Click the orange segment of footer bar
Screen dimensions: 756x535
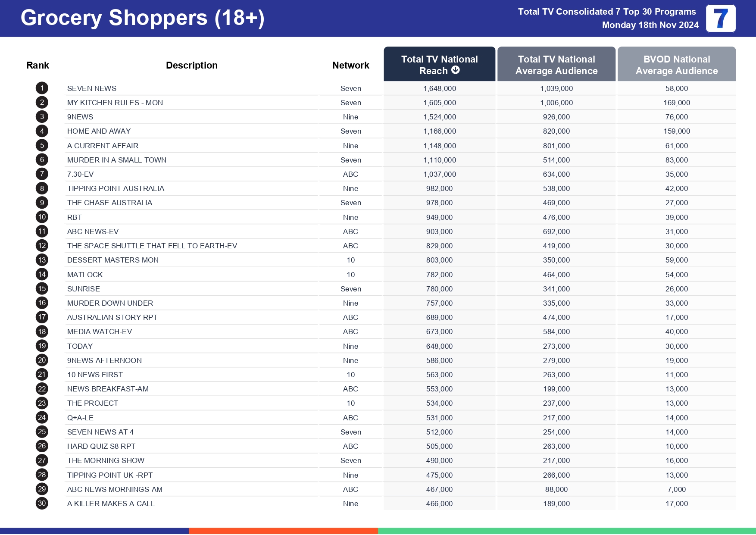283,531
